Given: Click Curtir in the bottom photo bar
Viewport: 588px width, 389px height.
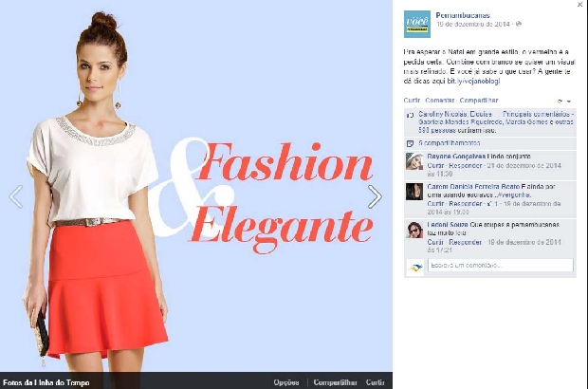Looking at the screenshot, I should point(376,382).
